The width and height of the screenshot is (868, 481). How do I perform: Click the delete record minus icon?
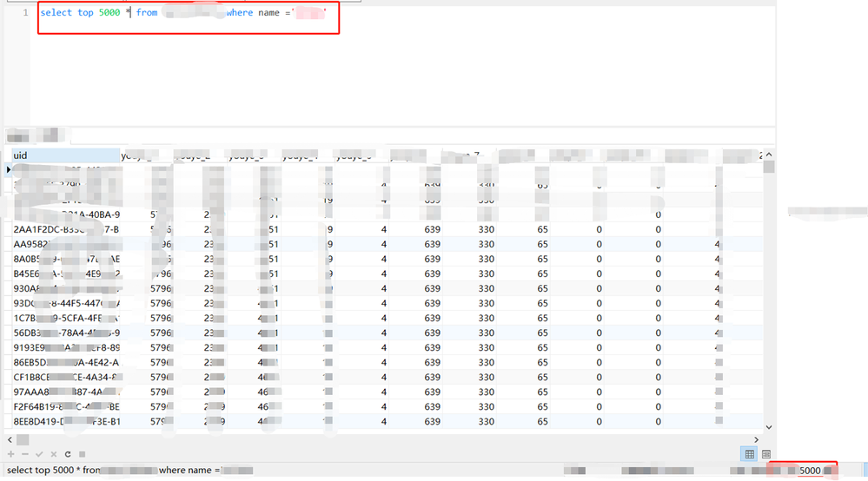coord(25,454)
